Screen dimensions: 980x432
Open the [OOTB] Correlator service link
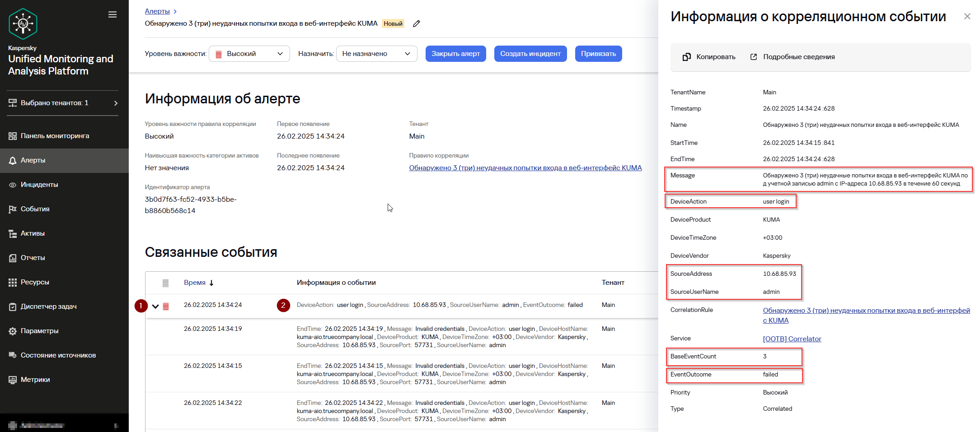[x=792, y=339]
